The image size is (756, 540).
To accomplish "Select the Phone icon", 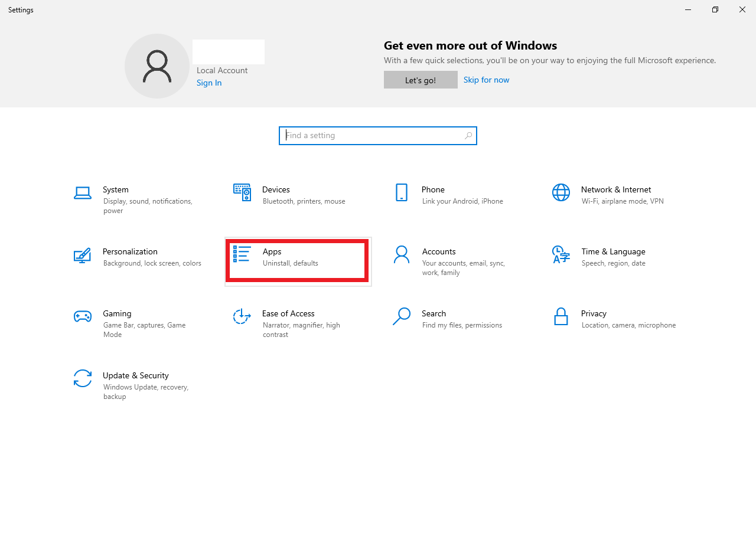I will point(402,192).
